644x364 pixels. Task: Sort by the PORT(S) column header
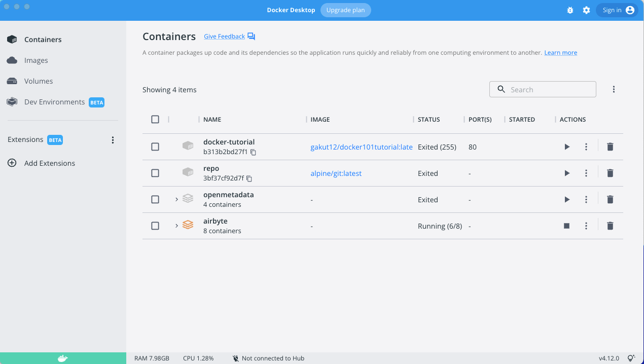coord(480,120)
